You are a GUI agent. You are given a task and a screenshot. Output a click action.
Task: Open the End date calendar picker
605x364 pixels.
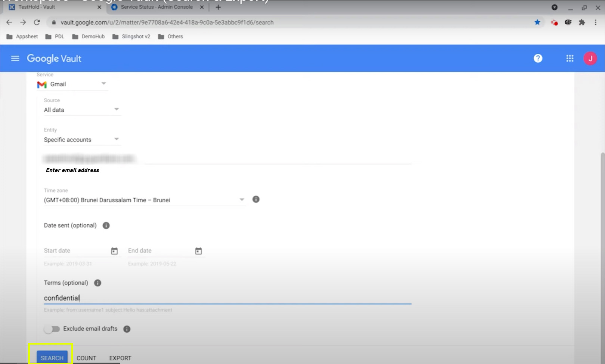pos(198,251)
